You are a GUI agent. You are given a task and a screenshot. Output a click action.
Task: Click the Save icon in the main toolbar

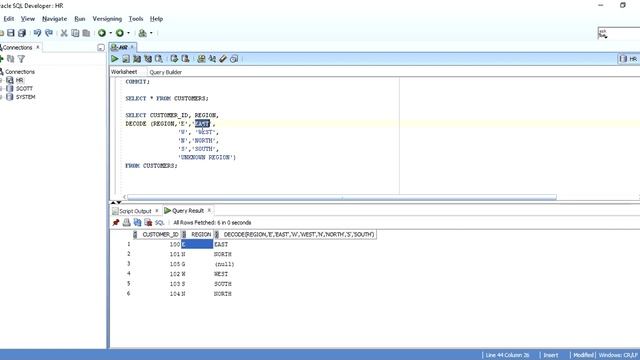pos(11,33)
